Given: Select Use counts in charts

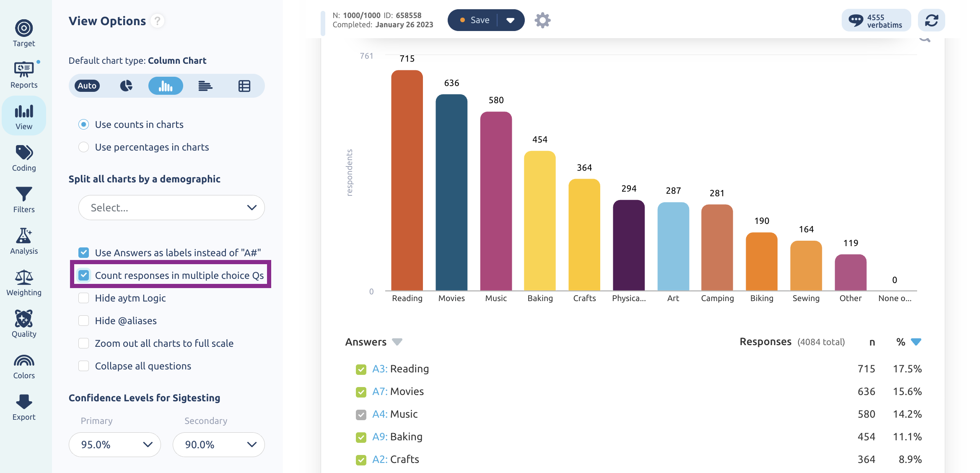Looking at the screenshot, I should point(83,125).
